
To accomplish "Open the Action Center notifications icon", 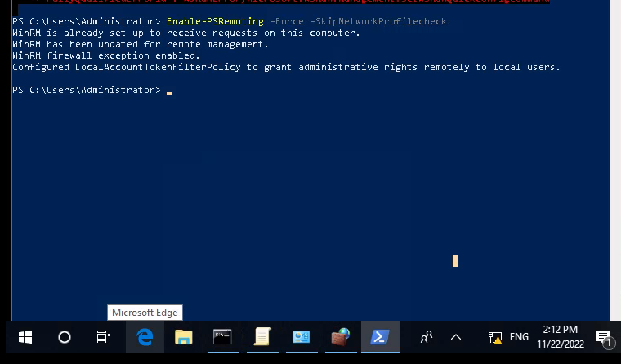I will click(x=604, y=338).
